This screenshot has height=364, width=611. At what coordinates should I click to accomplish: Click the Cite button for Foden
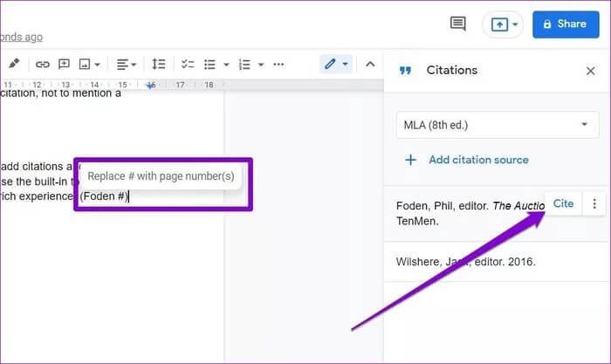[x=563, y=203]
